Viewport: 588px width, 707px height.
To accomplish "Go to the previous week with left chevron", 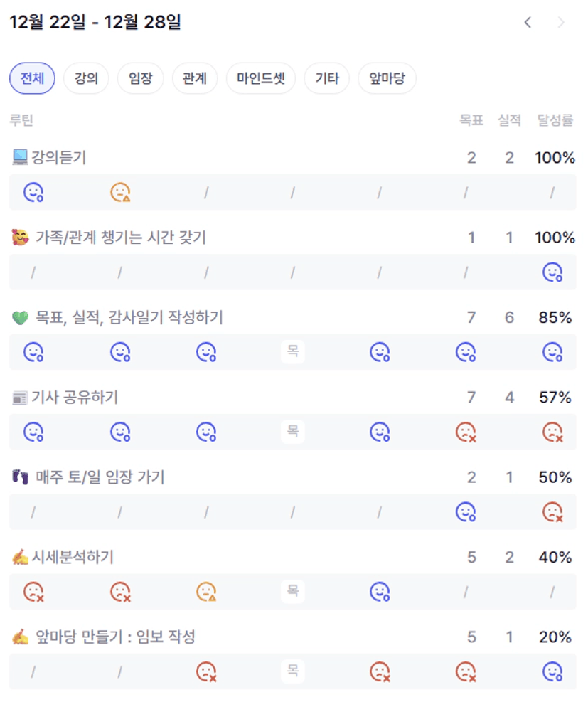I will 528,23.
